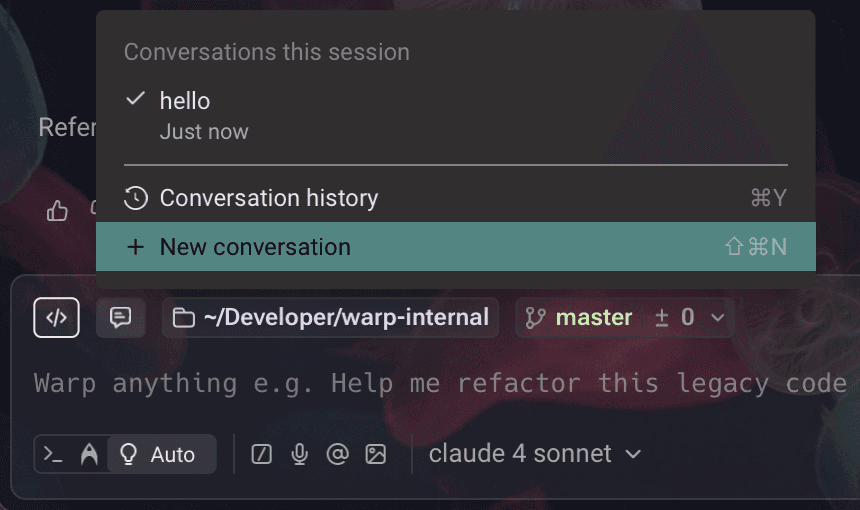Open the claude 4 sonnet model dropdown
Image resolution: width=860 pixels, height=510 pixels.
coord(534,454)
